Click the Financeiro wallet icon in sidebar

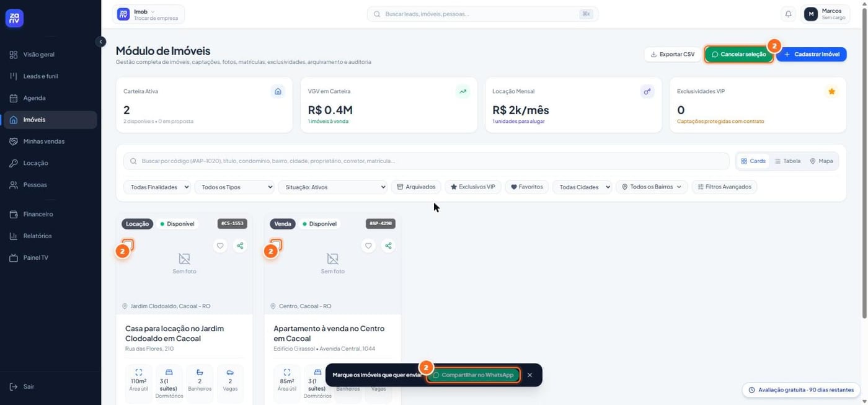click(14, 214)
